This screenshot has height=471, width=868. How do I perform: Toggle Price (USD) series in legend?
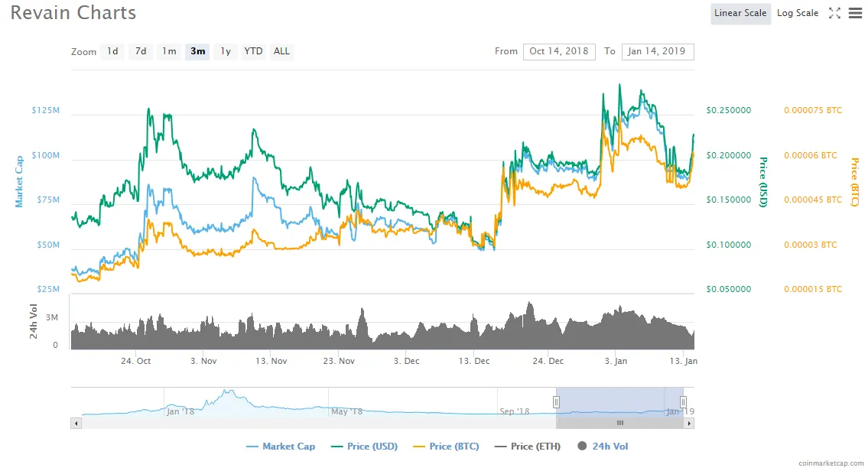(365, 447)
